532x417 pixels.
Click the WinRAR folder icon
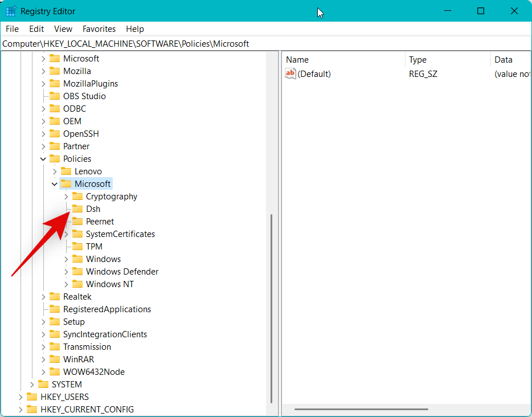point(55,359)
